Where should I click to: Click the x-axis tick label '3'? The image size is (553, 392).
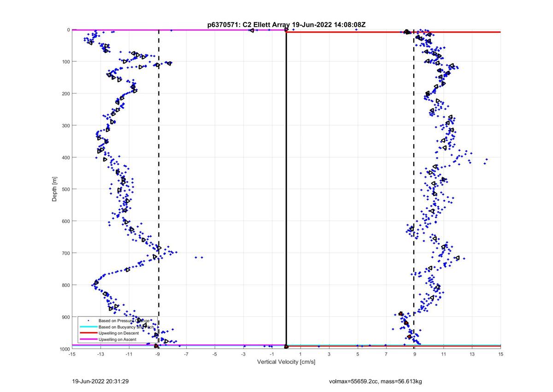coord(329,354)
